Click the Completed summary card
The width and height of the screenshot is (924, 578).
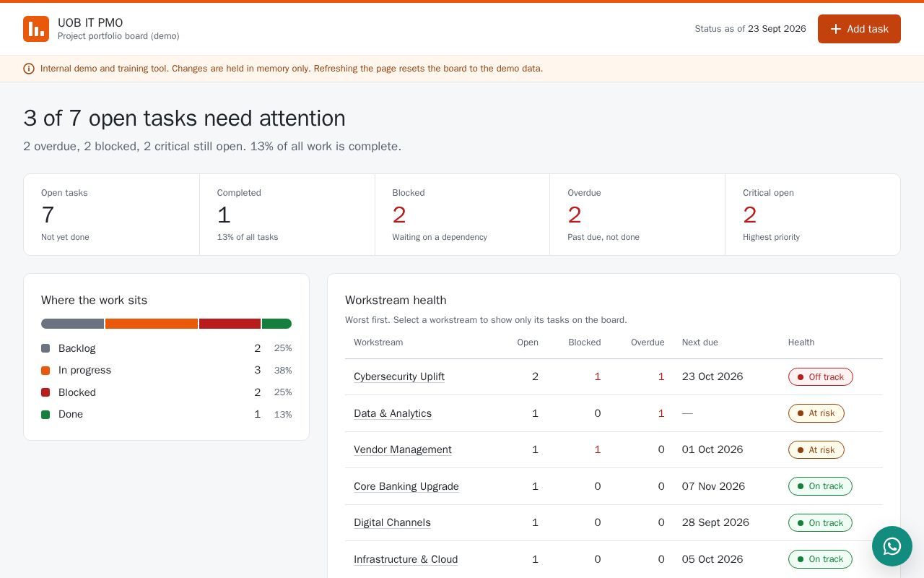tap(287, 215)
